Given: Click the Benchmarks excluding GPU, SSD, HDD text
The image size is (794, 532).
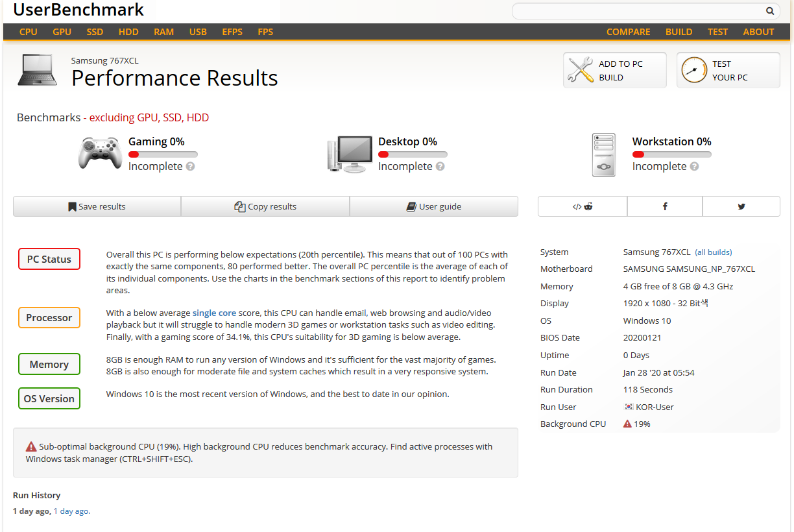Looking at the screenshot, I should [113, 117].
